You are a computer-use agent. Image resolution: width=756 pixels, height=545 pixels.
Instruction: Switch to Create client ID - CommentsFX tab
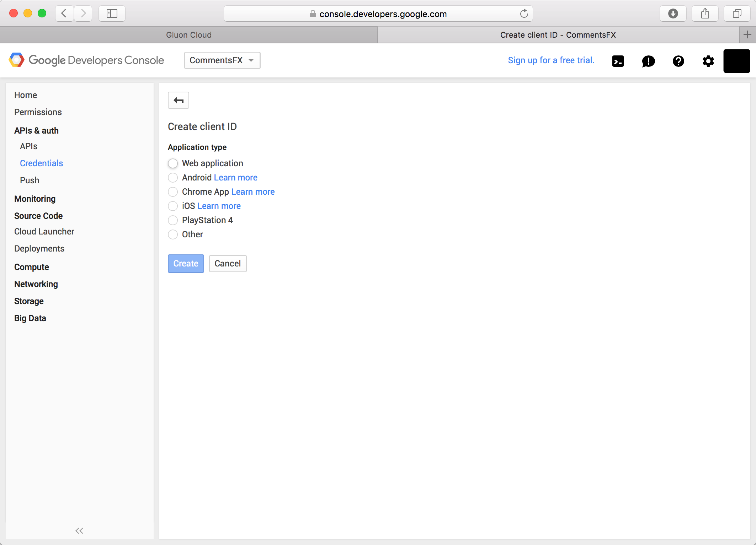click(x=558, y=35)
